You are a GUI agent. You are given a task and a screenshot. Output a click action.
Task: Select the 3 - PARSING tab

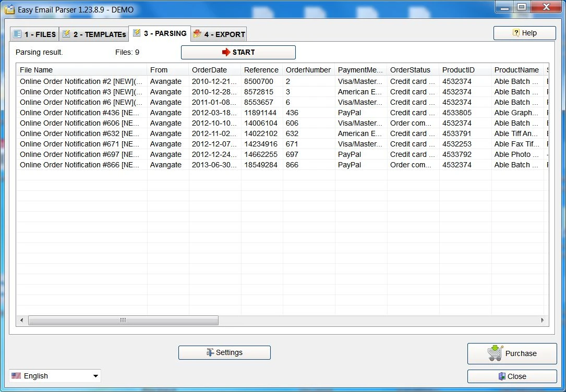point(160,33)
